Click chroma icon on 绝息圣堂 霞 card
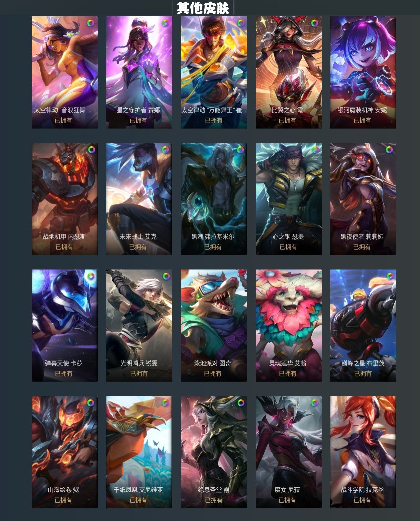This screenshot has width=420, height=521. click(x=241, y=403)
